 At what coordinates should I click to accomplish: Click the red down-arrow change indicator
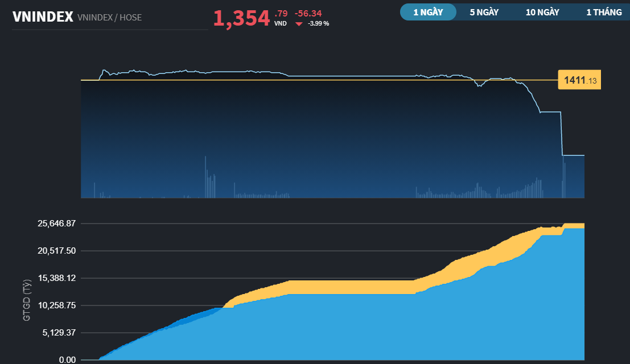299,24
